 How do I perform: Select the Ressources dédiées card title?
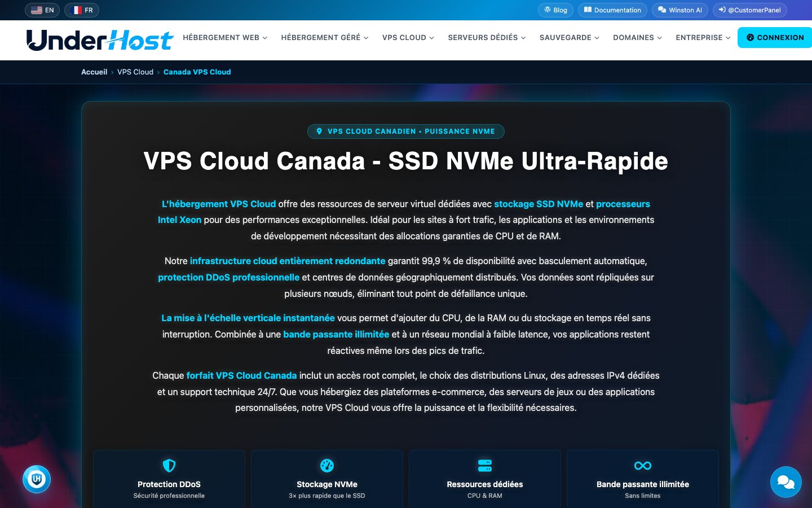485,484
